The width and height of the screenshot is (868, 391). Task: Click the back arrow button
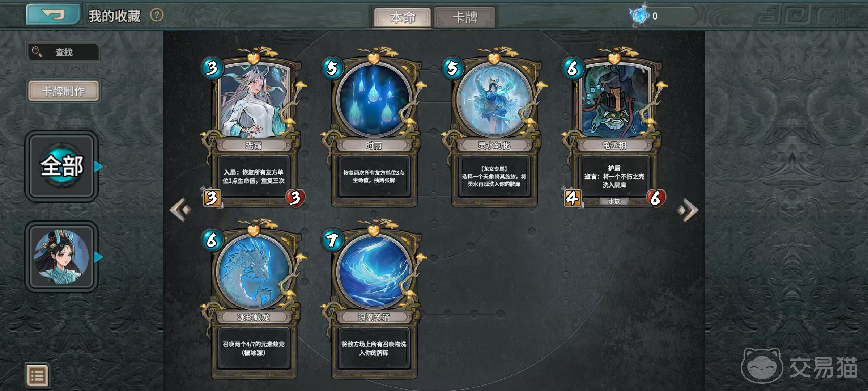click(x=53, y=14)
